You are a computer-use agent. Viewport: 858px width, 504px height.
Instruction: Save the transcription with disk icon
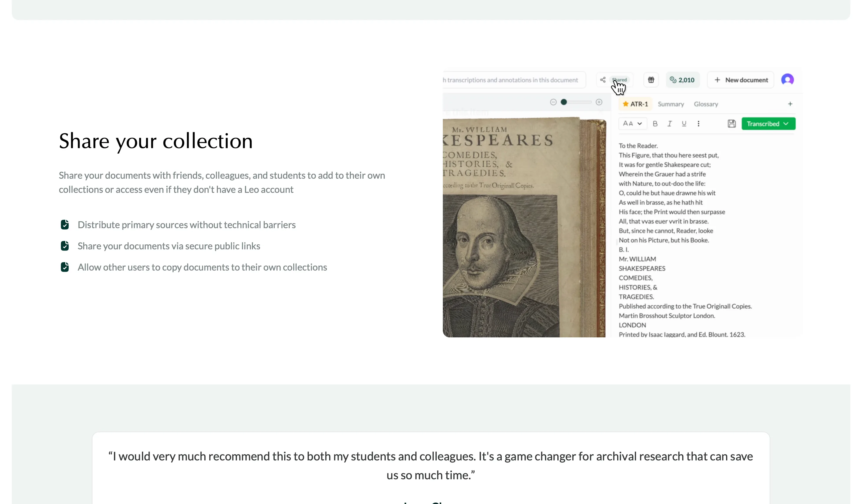click(x=732, y=124)
